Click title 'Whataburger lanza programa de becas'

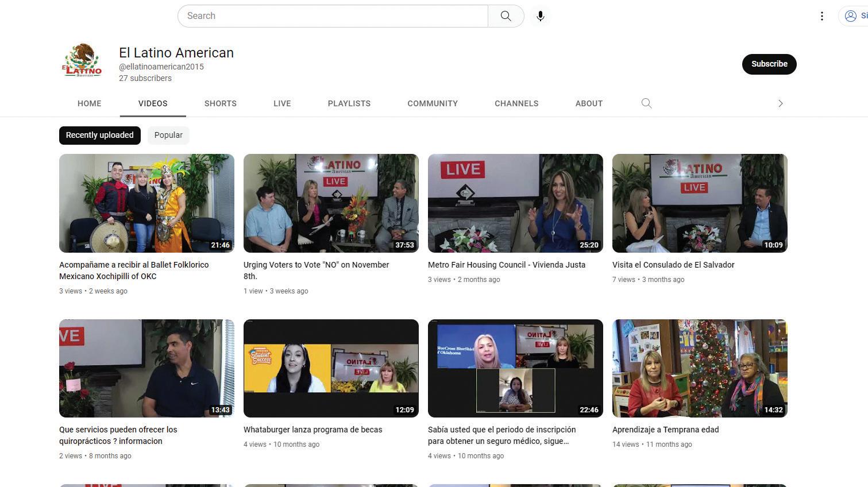(313, 430)
